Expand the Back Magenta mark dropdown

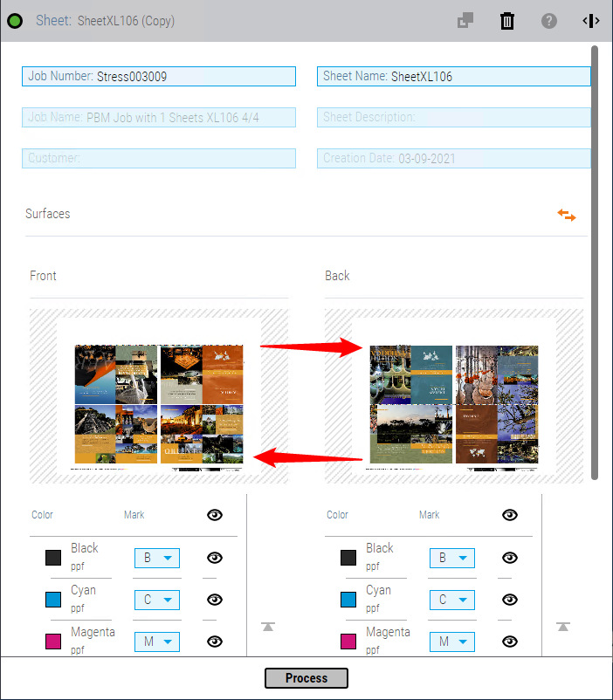tap(452, 642)
